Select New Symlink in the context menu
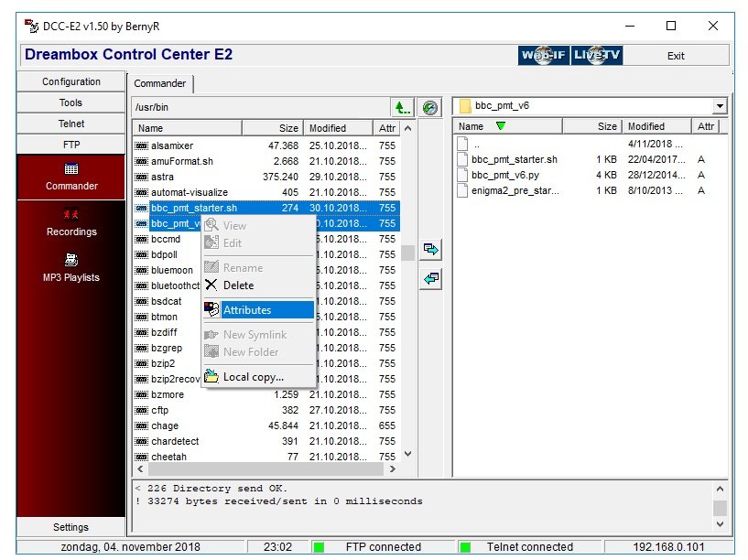Screen dimensions: 748x560 pyautogui.click(x=259, y=335)
